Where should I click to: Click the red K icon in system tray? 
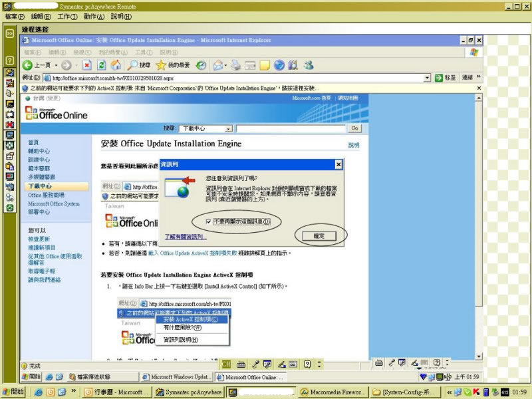click(477, 392)
